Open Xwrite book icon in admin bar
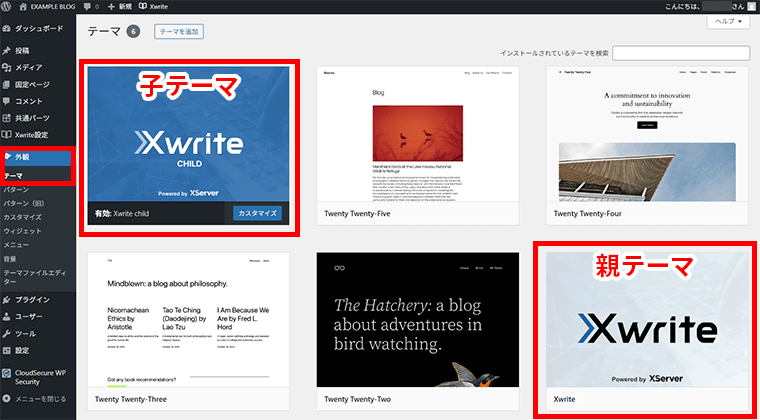 click(142, 7)
